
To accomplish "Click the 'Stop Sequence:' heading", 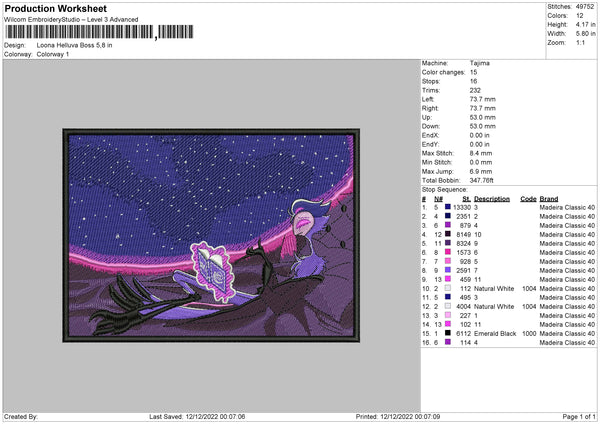I will pyautogui.click(x=445, y=190).
